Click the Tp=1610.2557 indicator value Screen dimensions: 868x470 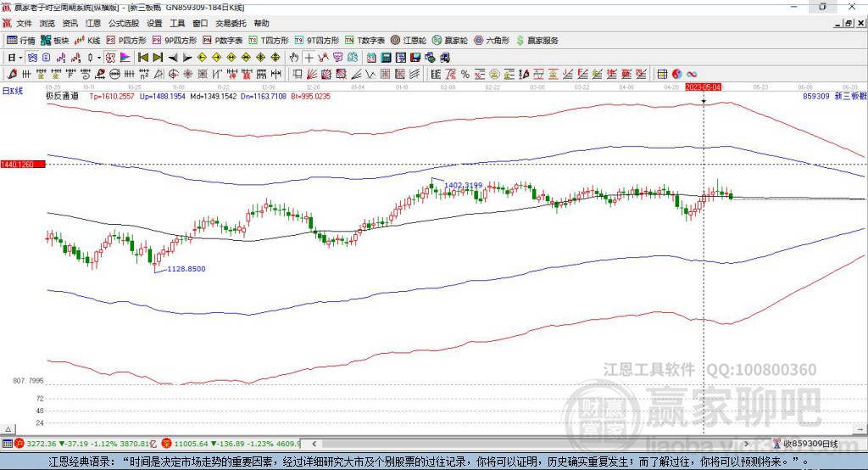click(112, 96)
